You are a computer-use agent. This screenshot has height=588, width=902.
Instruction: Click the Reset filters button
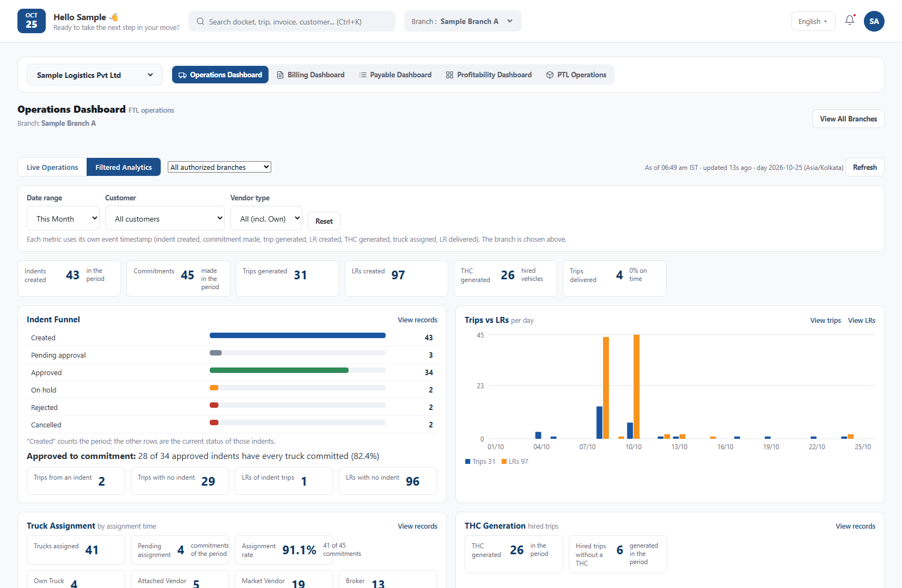324,221
